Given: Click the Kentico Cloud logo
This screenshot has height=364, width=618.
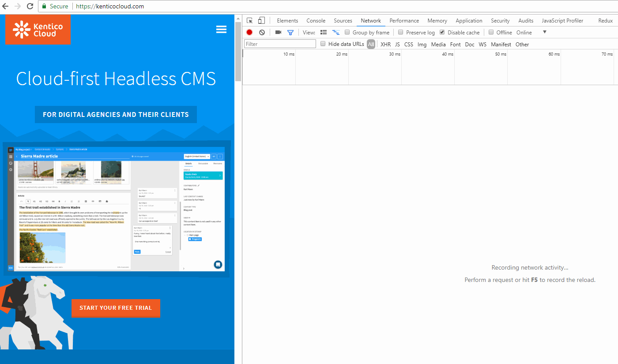Looking at the screenshot, I should (x=38, y=30).
